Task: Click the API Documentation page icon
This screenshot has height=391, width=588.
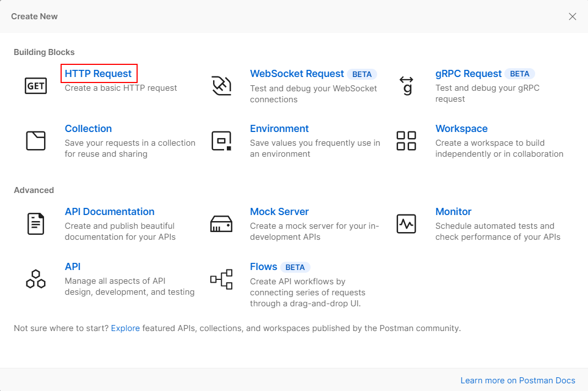Action: [x=36, y=224]
